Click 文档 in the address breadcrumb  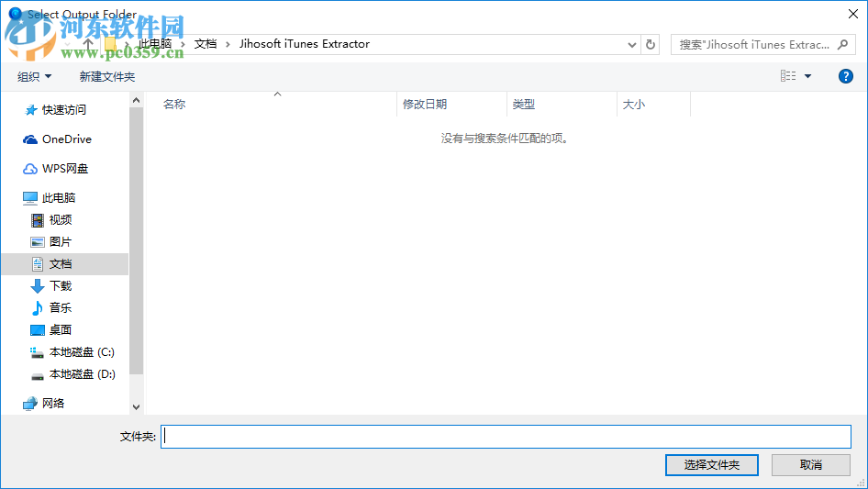pos(206,44)
